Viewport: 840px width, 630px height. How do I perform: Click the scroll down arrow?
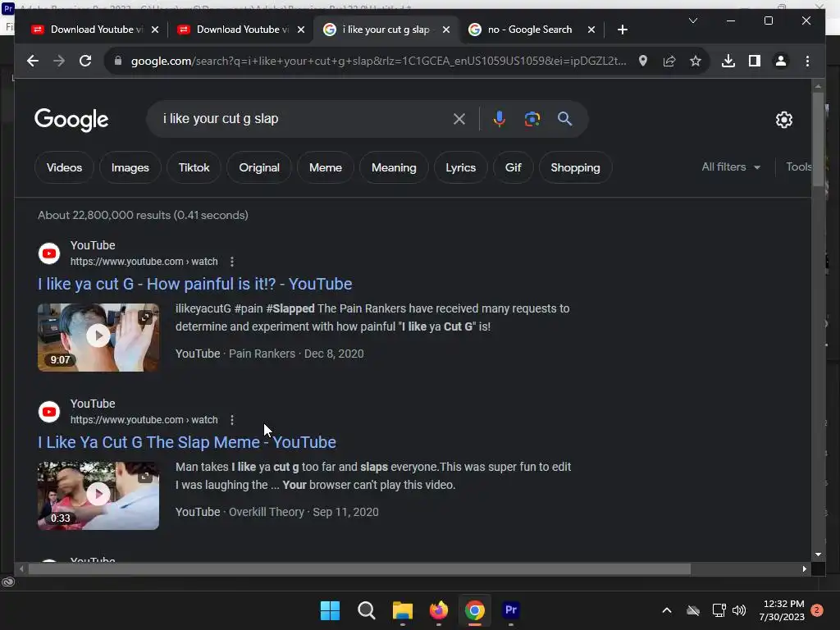(818, 555)
